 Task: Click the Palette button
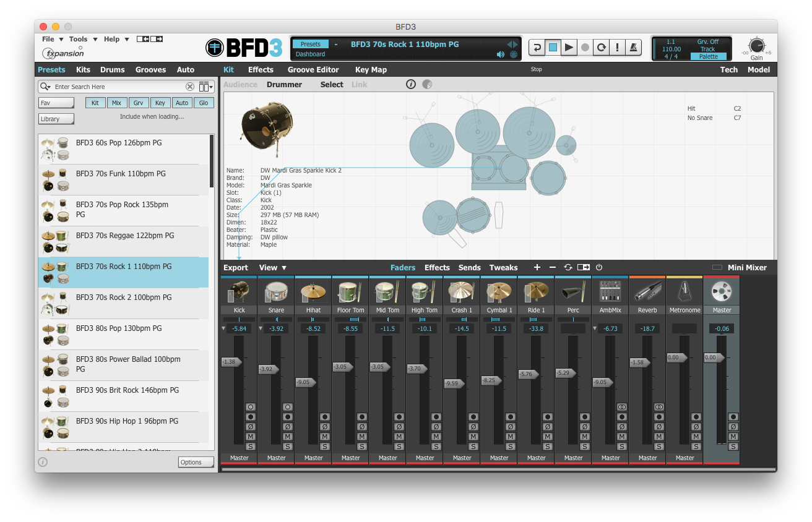709,56
